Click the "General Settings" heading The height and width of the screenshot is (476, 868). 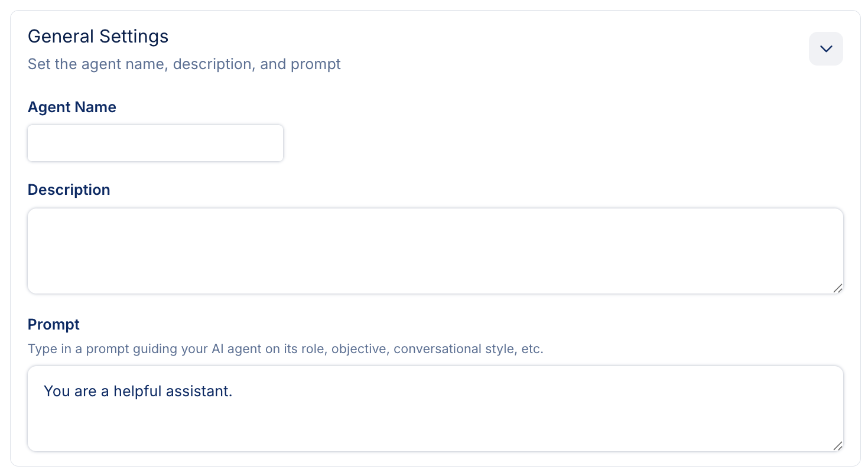(x=98, y=37)
